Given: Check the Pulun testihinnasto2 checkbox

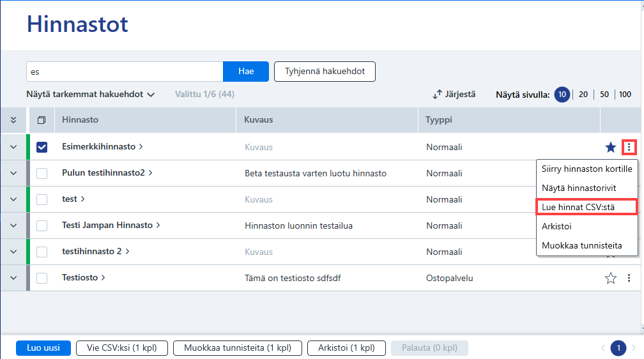Looking at the screenshot, I should 42,173.
